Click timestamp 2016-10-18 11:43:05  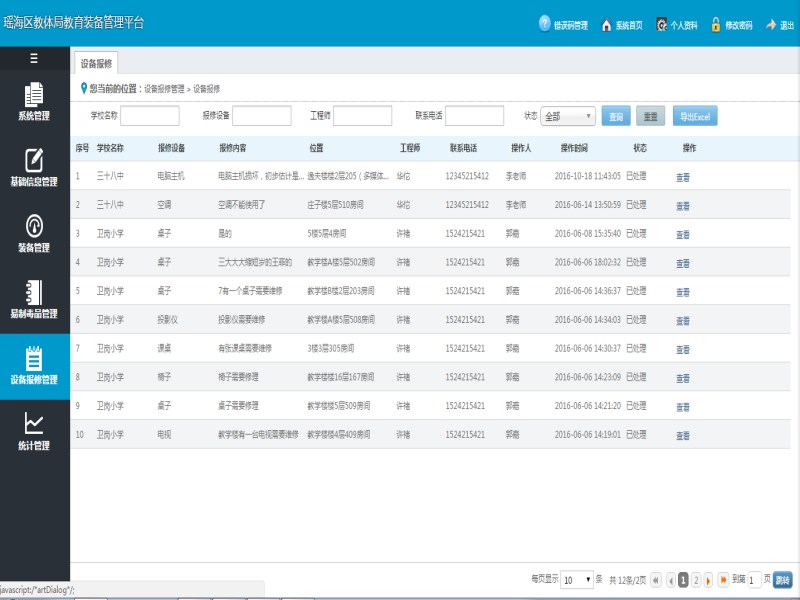(x=588, y=176)
